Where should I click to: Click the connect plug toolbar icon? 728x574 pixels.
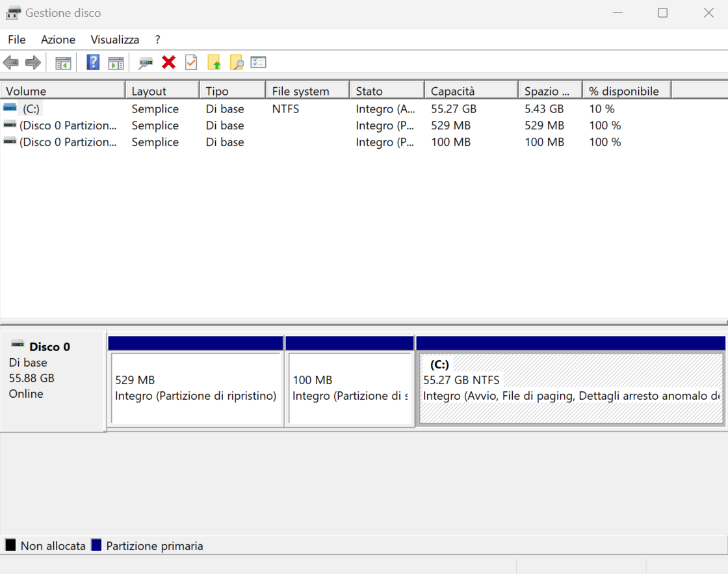[146, 62]
